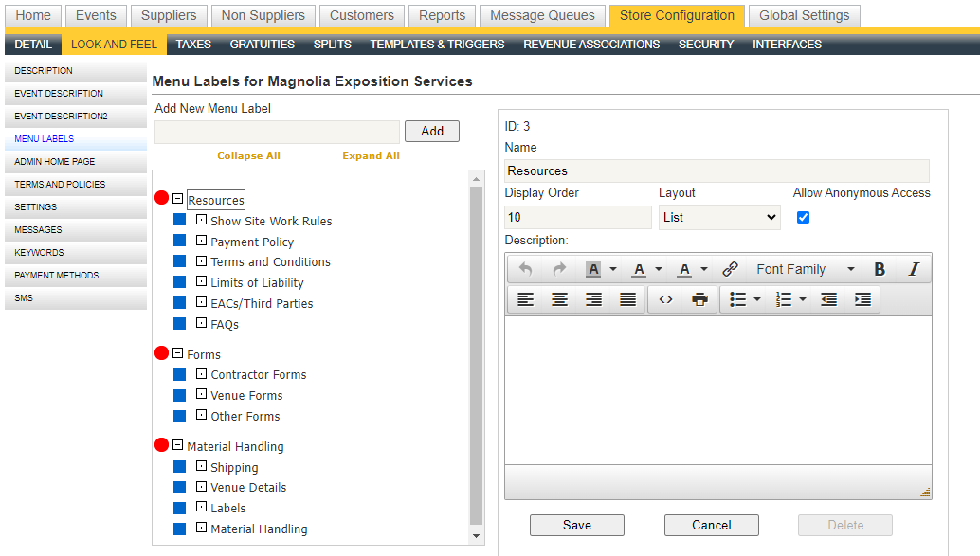Open the Global Settings menu
The width and height of the screenshot is (980, 556).
(x=804, y=15)
